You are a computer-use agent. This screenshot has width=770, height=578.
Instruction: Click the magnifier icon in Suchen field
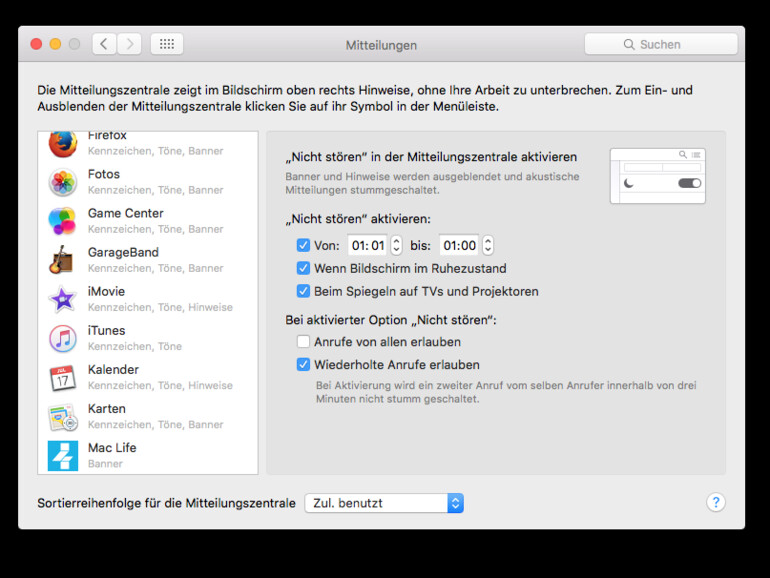click(x=629, y=45)
